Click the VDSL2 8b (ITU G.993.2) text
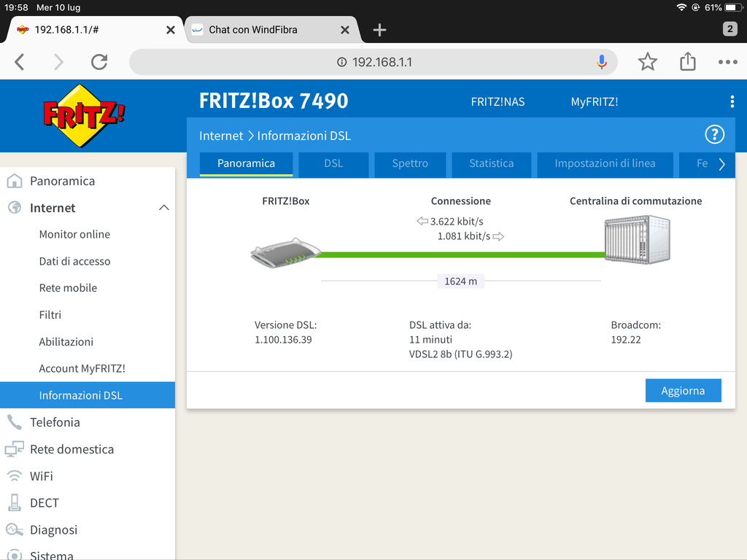The width and height of the screenshot is (747, 560). coord(461,354)
